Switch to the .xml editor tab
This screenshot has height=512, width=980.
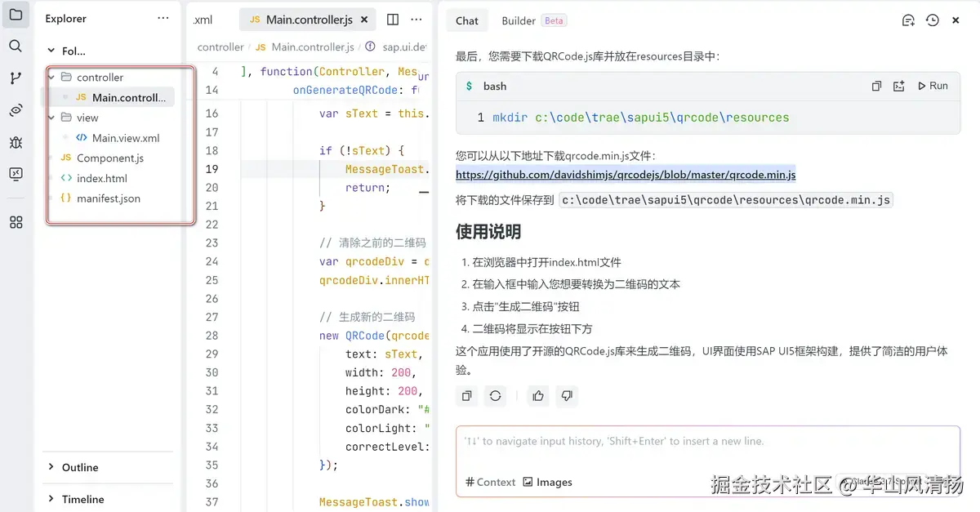pos(203,20)
